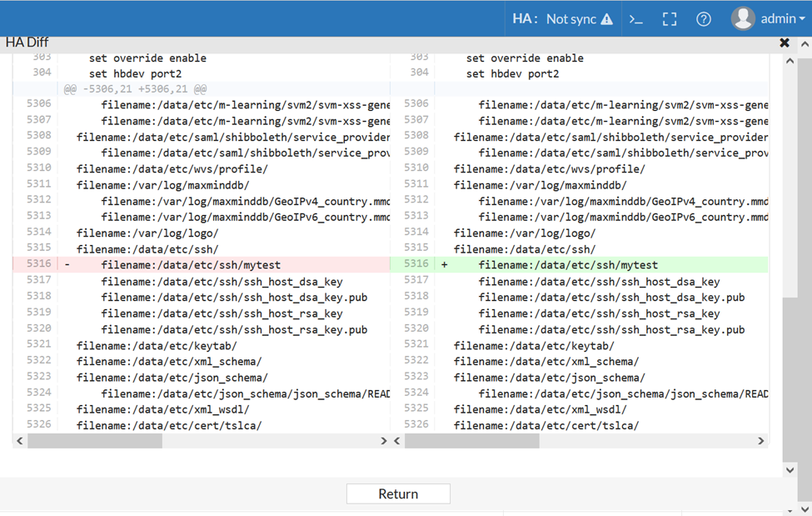
Task: Click the removed line 5316 mytest entry
Action: tap(191, 265)
